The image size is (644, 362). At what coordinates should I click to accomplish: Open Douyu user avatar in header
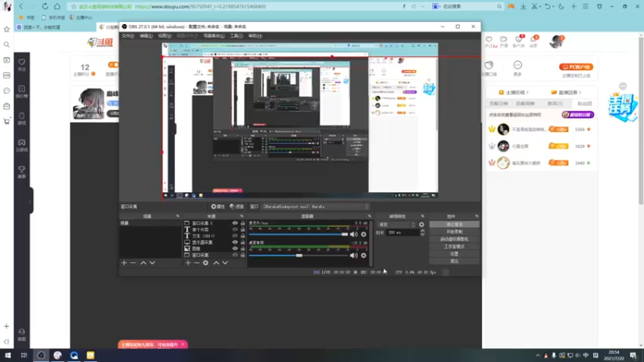pos(557,42)
